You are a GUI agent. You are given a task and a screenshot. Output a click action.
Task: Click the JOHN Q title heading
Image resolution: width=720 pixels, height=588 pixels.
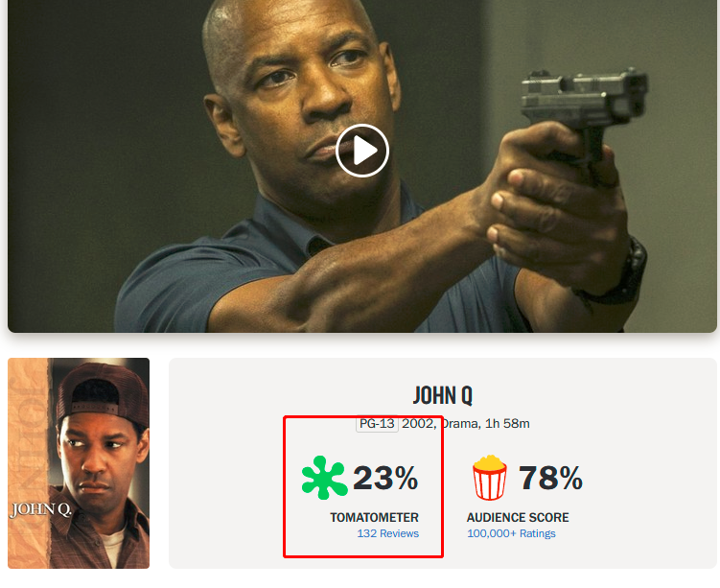[x=443, y=395]
